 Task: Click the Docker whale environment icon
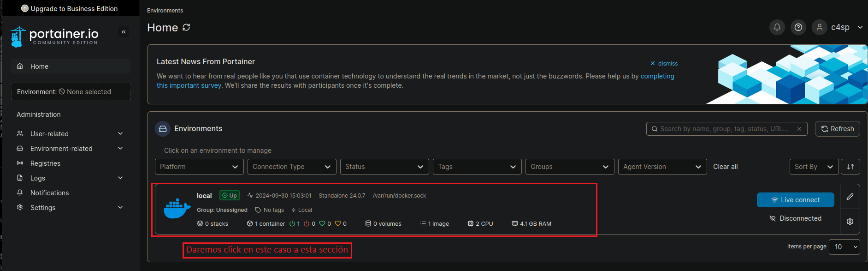pos(177,209)
